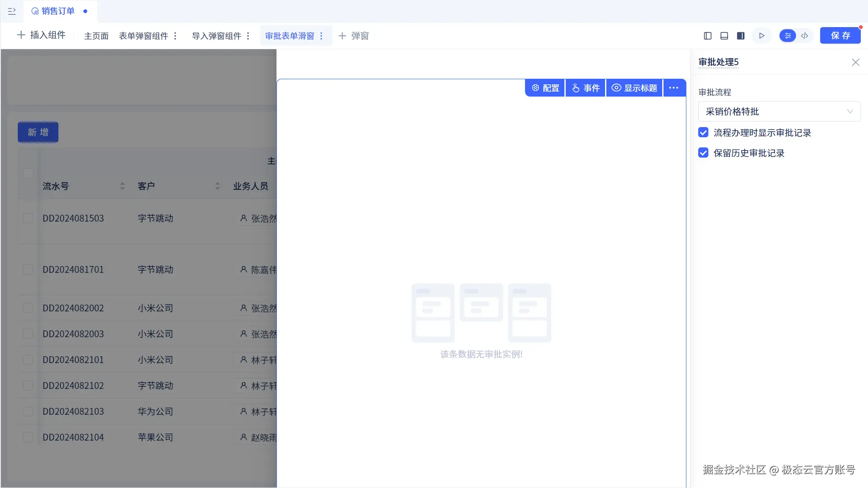Click the left sidebar layout icon
The width and height of the screenshot is (868, 488).
pyautogui.click(x=708, y=36)
